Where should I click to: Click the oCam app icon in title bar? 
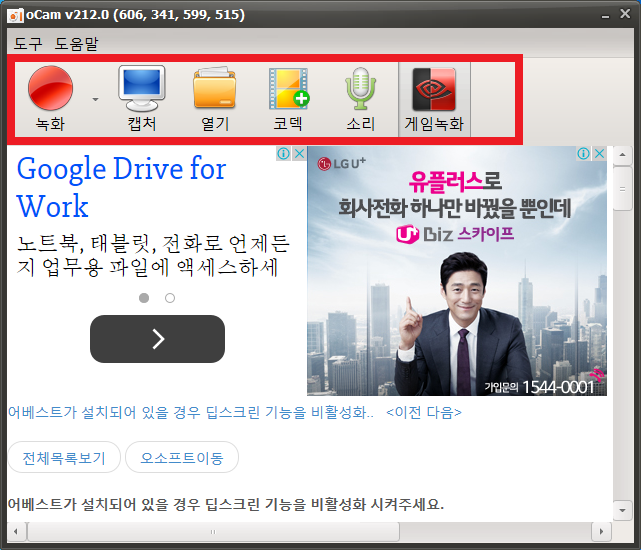coord(16,16)
